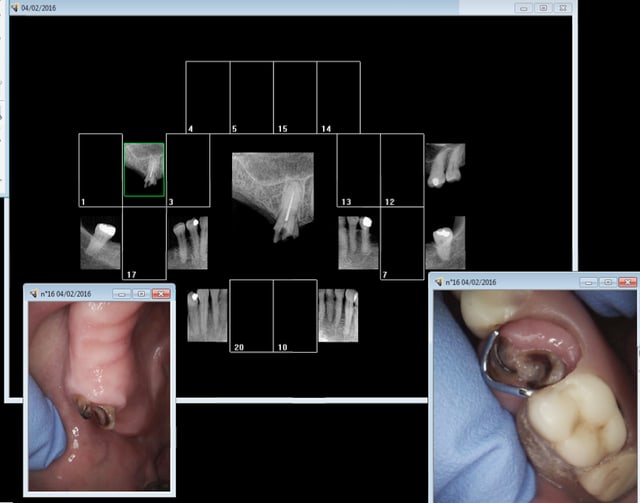This screenshot has height=503, width=640.
Task: Open x-ray thumbnail directly below slot 13
Action: [357, 243]
